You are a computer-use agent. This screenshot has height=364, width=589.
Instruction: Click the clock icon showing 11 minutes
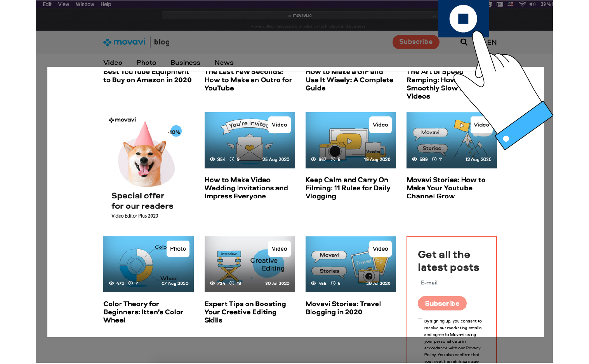click(x=434, y=159)
